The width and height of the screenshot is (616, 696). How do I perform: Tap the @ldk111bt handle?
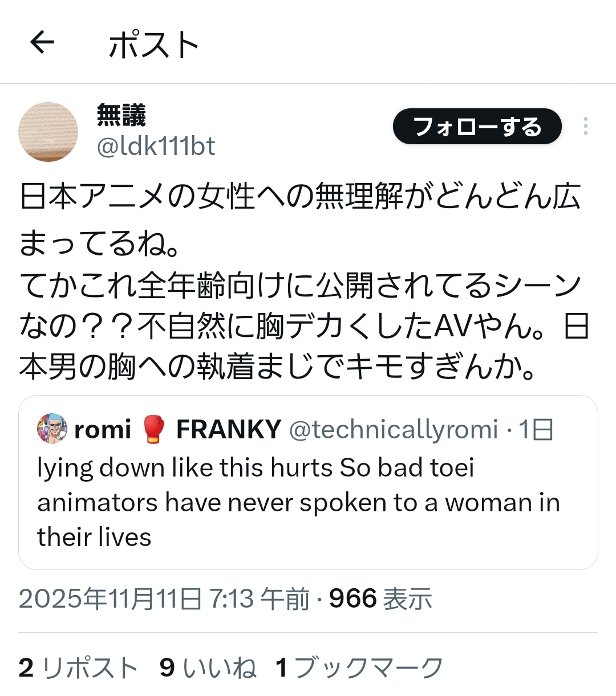click(x=156, y=146)
